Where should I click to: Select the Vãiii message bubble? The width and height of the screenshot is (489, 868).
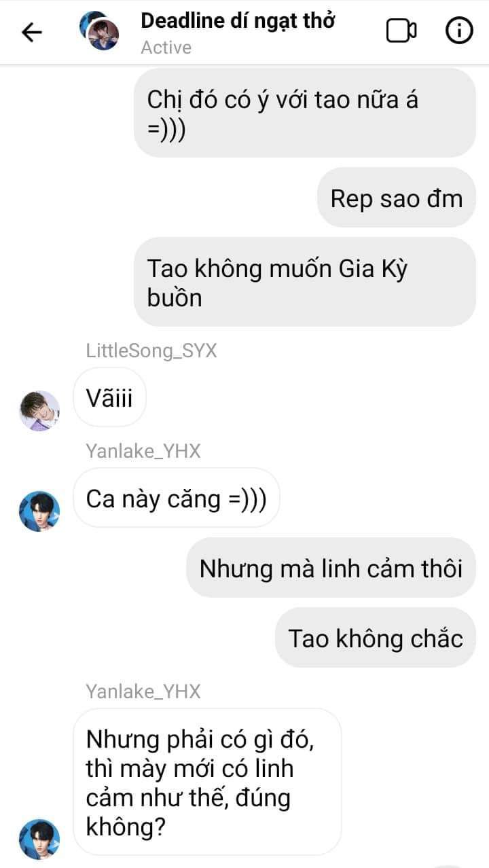109,397
